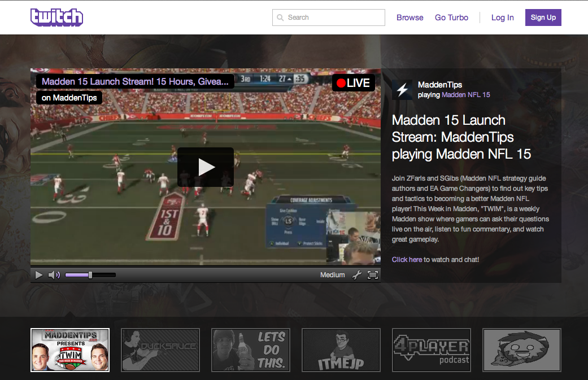Mute the stream with the speaker icon
The width and height of the screenshot is (588, 380).
[x=54, y=275]
